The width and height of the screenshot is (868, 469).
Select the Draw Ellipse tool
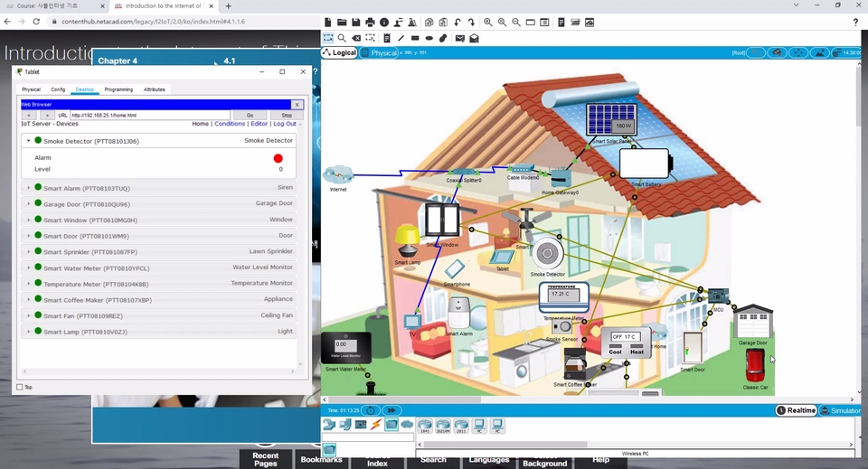(429, 38)
